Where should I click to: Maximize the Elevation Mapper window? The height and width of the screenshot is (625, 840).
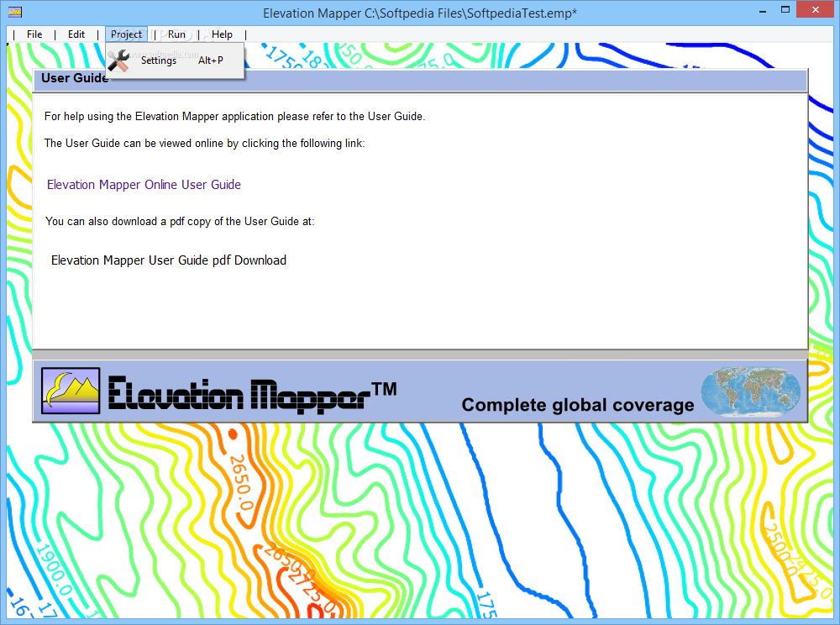pyautogui.click(x=785, y=9)
